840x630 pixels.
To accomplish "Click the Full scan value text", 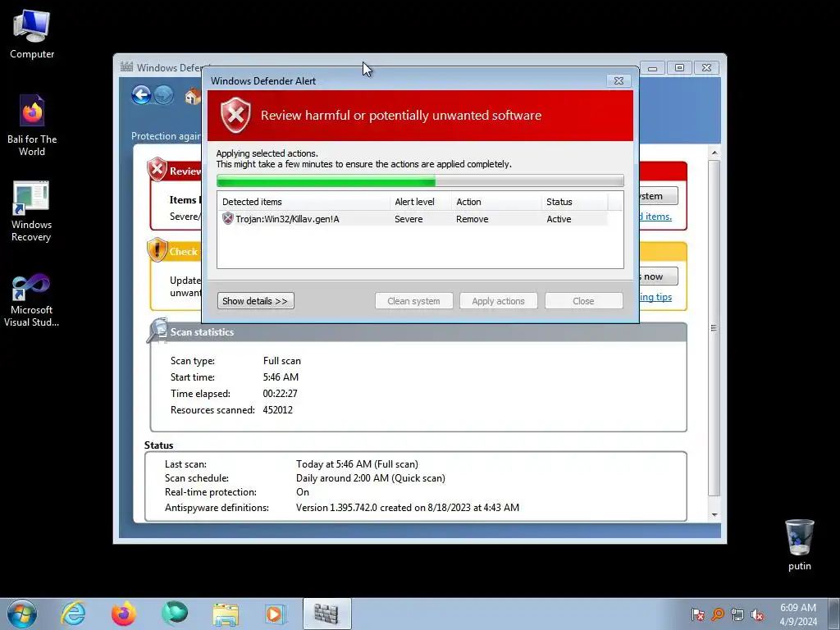I will (x=282, y=361).
